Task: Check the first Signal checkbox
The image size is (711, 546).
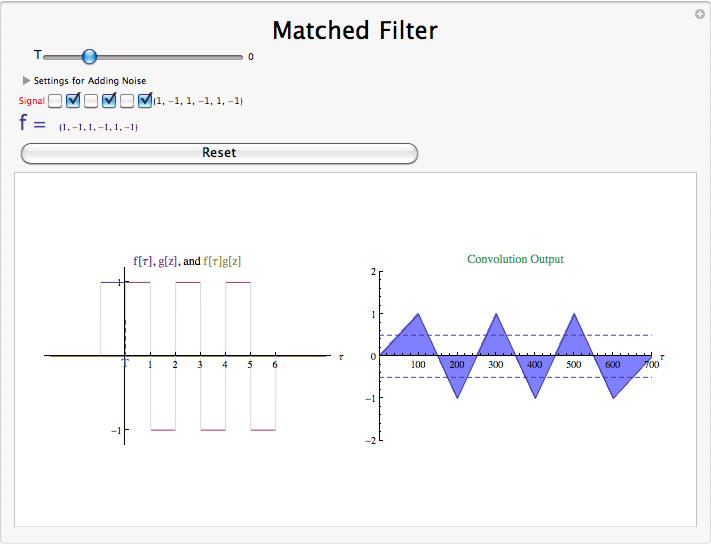Action: [x=55, y=101]
